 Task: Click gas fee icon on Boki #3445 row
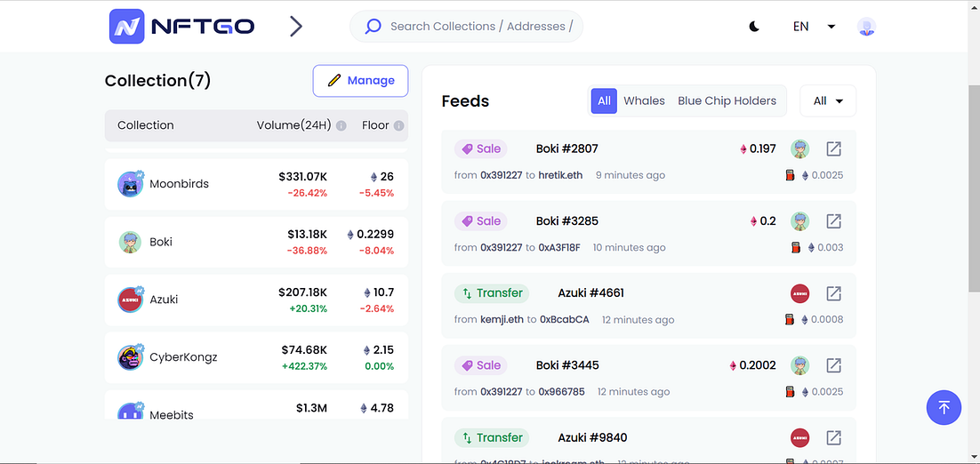click(x=790, y=392)
